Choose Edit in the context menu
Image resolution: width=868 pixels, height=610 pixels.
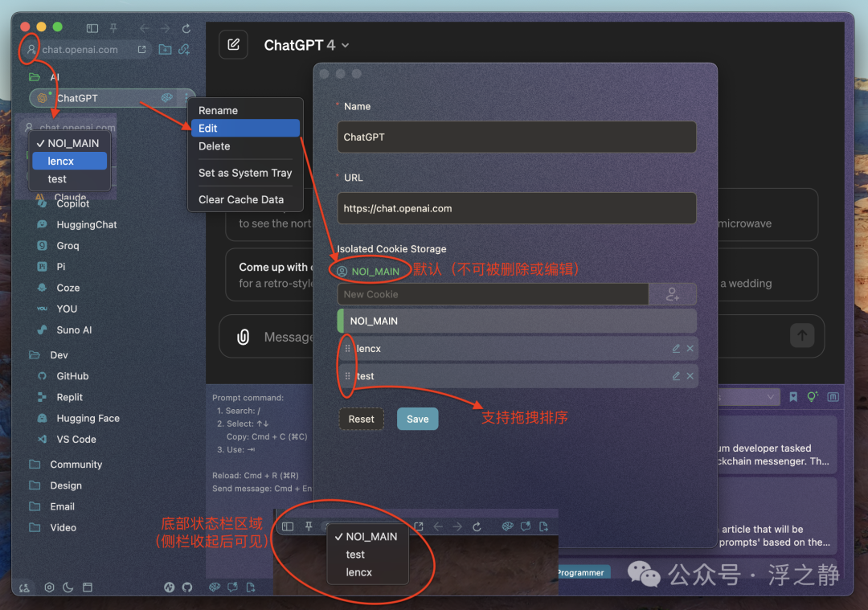tap(246, 128)
